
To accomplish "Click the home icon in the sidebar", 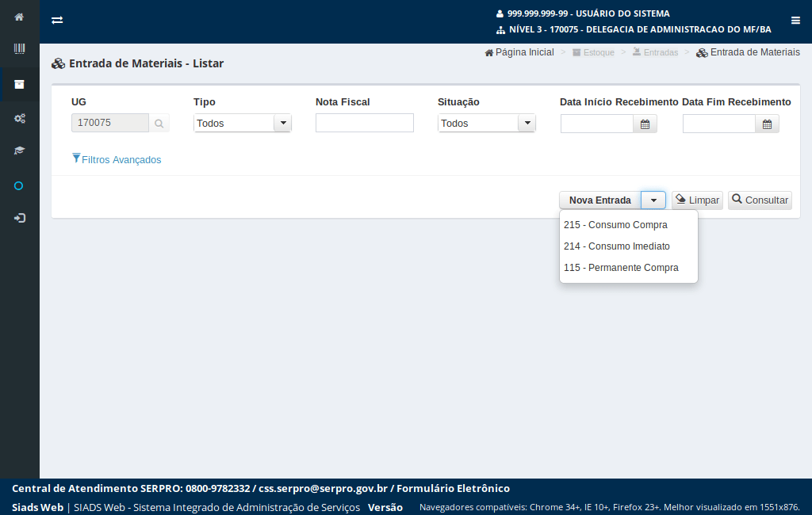I will [x=19, y=17].
